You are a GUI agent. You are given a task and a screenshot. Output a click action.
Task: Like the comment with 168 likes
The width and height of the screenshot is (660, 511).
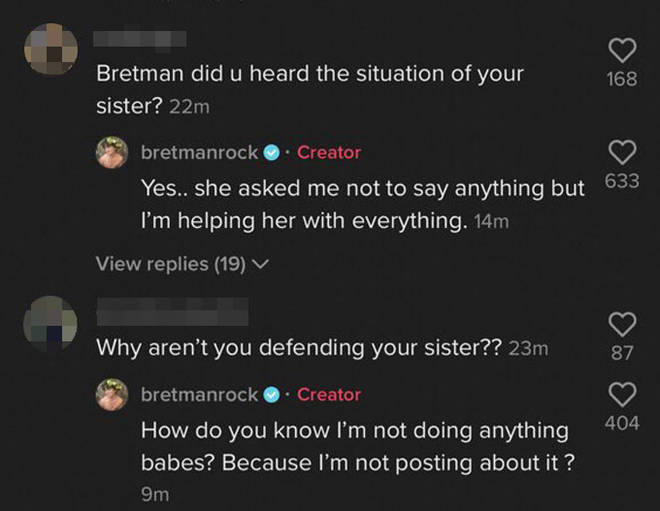point(622,50)
